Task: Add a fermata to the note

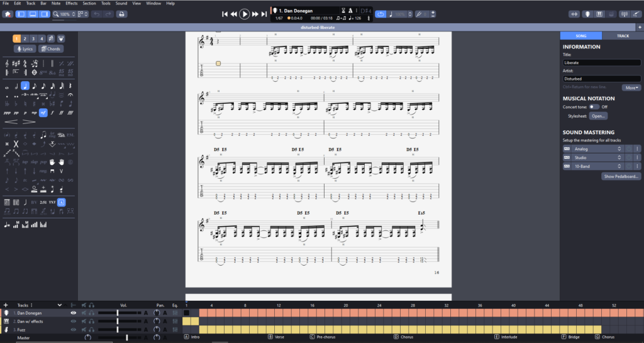Action: (x=70, y=95)
